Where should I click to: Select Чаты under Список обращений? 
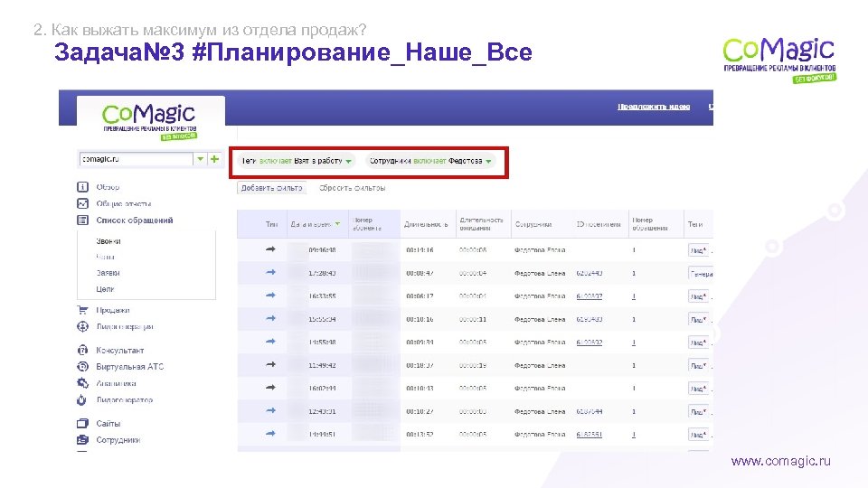(x=105, y=257)
